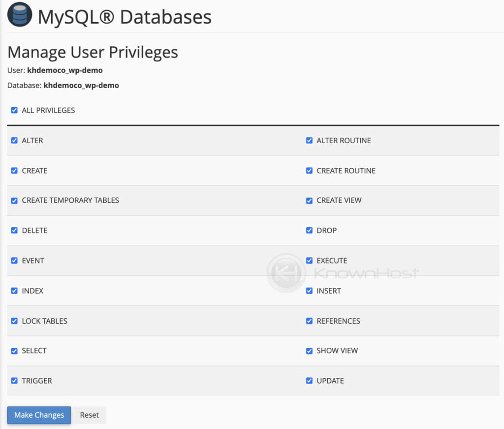Click the Make Changes button
The height and width of the screenshot is (429, 504).
pos(39,415)
